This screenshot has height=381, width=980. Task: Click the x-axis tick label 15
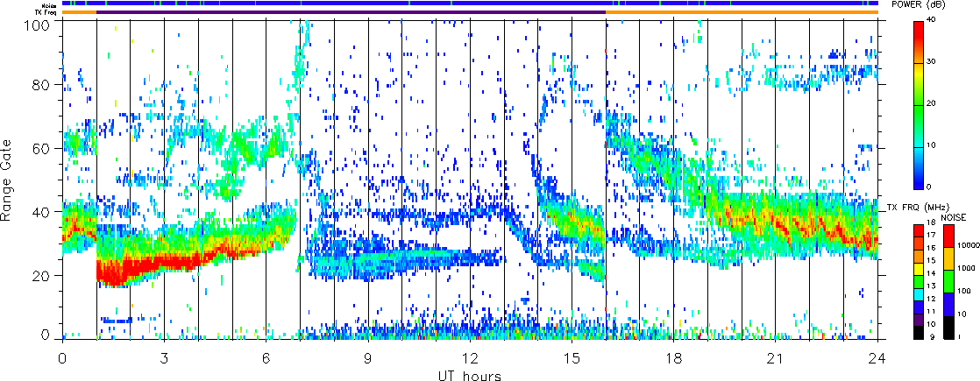pos(572,358)
